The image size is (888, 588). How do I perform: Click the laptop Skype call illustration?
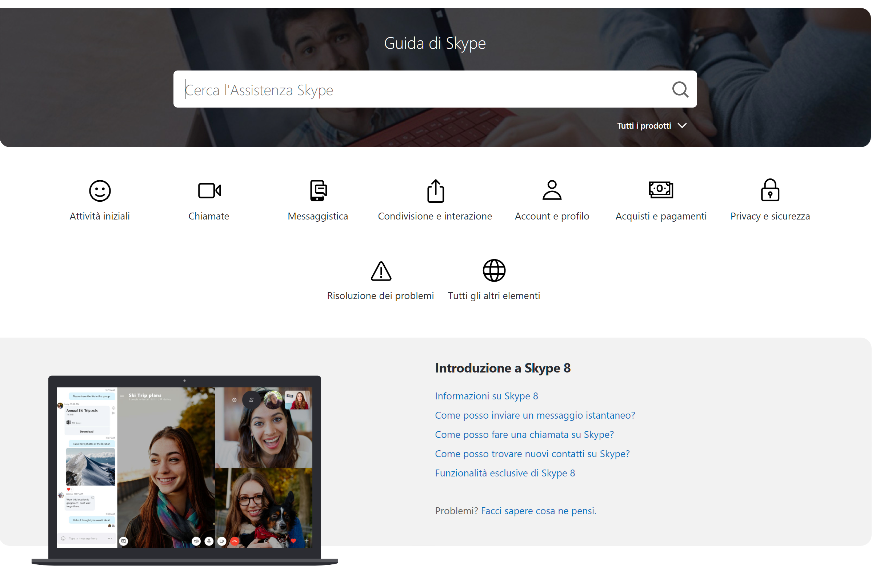[185, 467]
